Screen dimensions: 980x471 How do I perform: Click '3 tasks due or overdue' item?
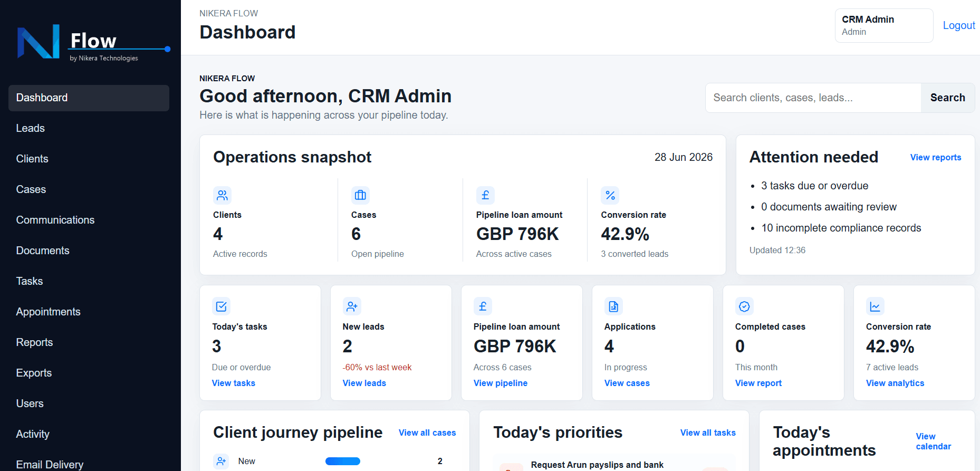click(814, 186)
